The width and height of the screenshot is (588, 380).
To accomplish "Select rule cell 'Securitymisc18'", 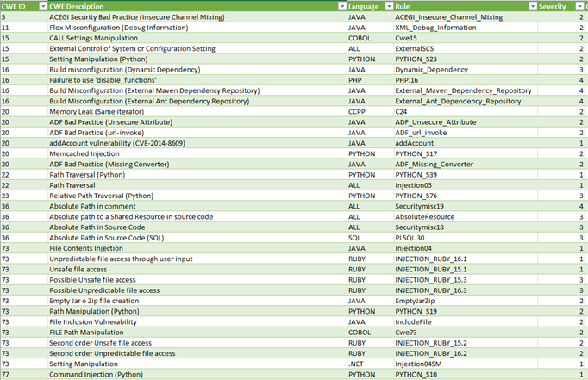I will tap(466, 227).
